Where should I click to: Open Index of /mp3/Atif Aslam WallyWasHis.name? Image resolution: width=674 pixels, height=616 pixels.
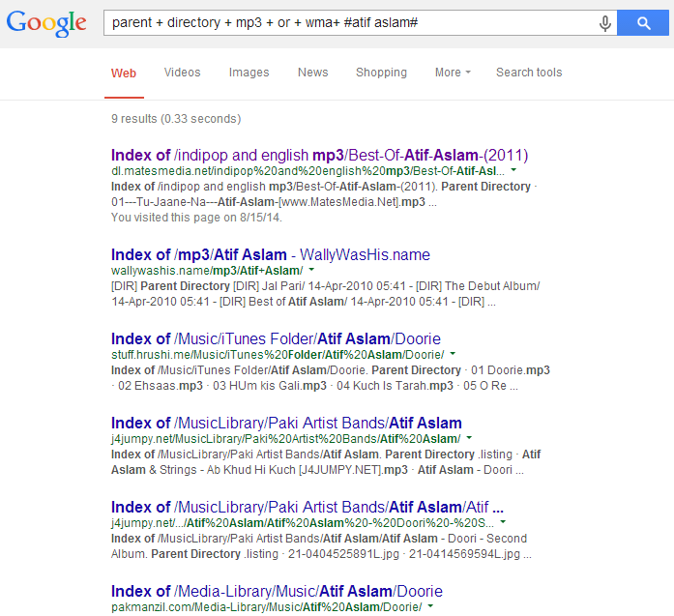coord(271,255)
